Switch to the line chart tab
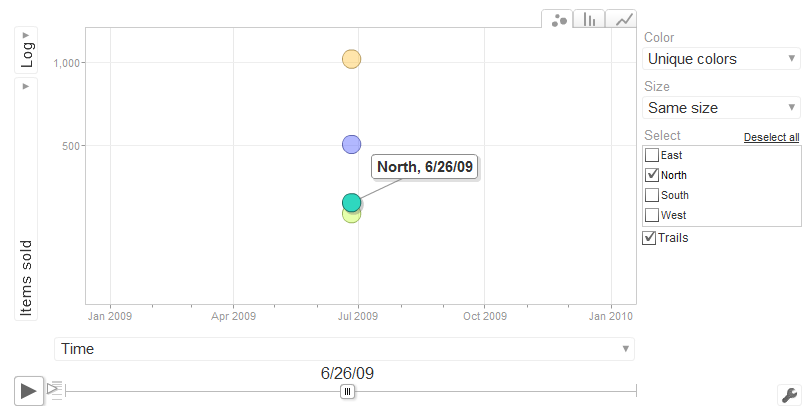Screen dimensions: 812x418 point(621,19)
